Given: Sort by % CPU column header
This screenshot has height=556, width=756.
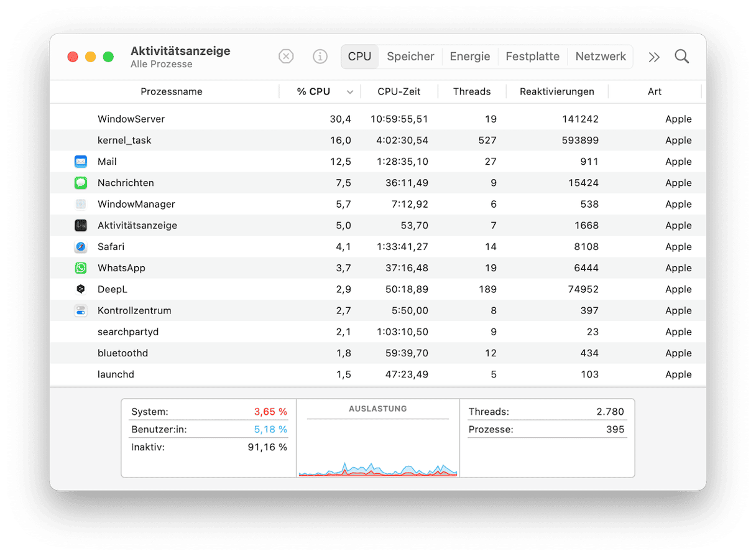Looking at the screenshot, I should click(313, 91).
